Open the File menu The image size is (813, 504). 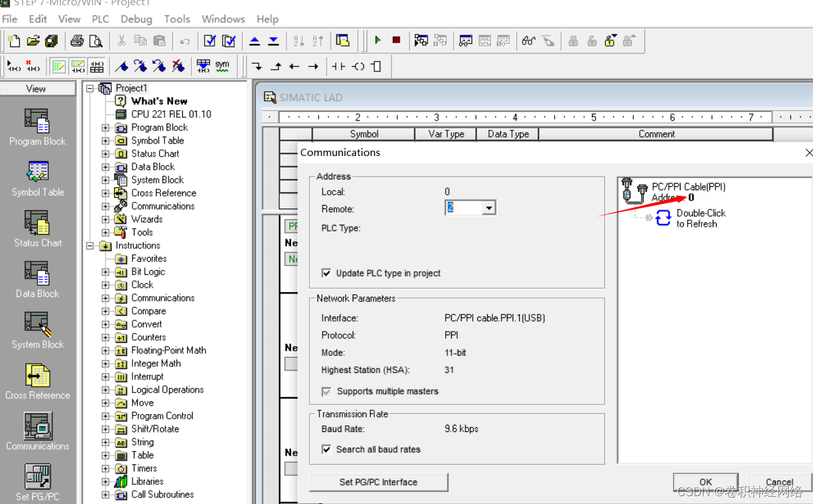(x=10, y=19)
